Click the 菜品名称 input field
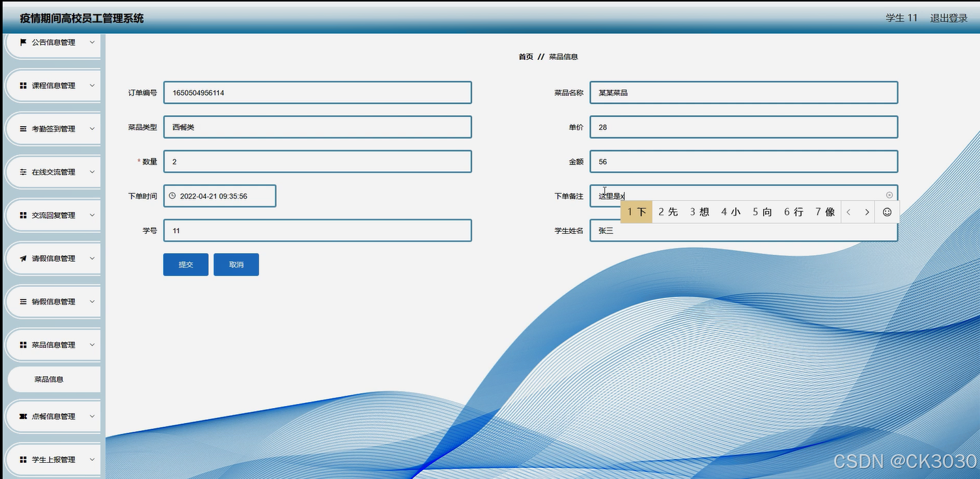Viewport: 980px width, 479px height. point(744,92)
